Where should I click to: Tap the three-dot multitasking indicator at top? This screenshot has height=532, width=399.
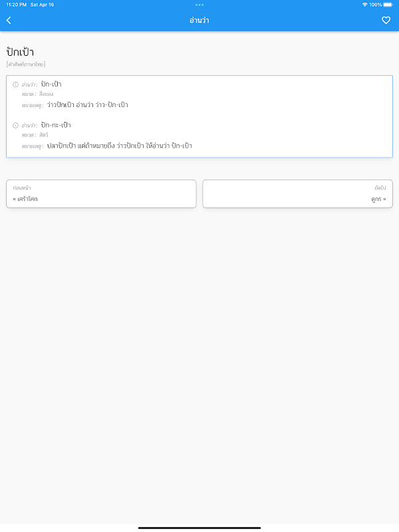pyautogui.click(x=199, y=5)
